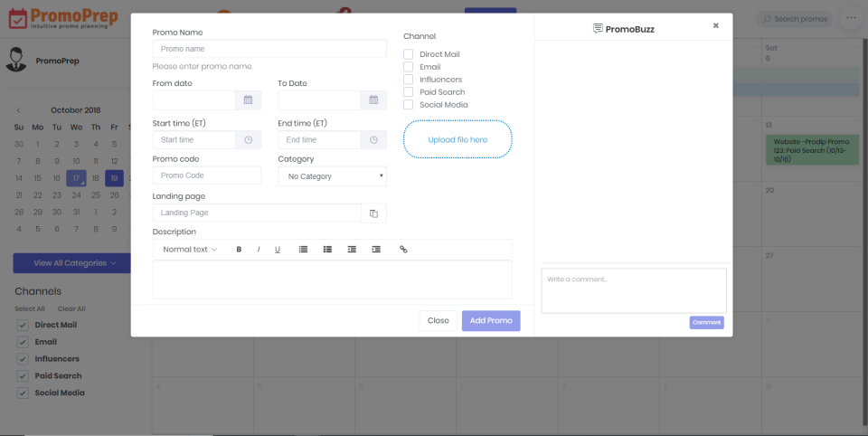Check the Paid Search channel in dialog
The height and width of the screenshot is (436, 868).
(408, 92)
